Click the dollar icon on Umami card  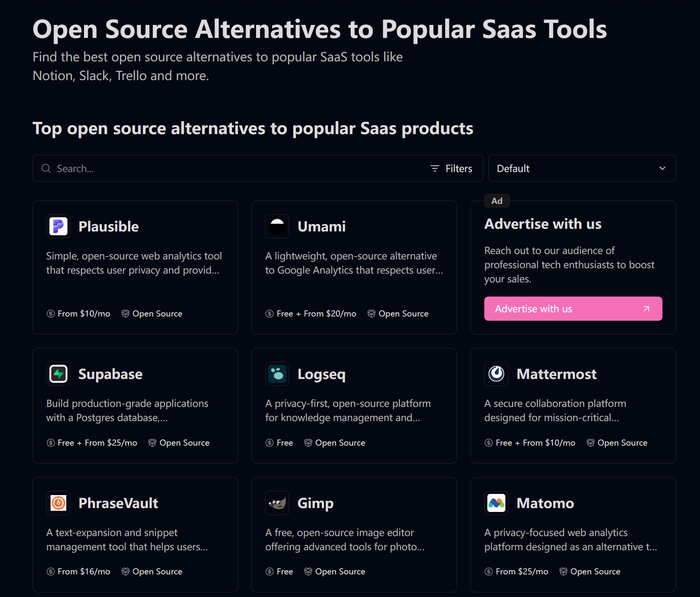pyautogui.click(x=269, y=314)
